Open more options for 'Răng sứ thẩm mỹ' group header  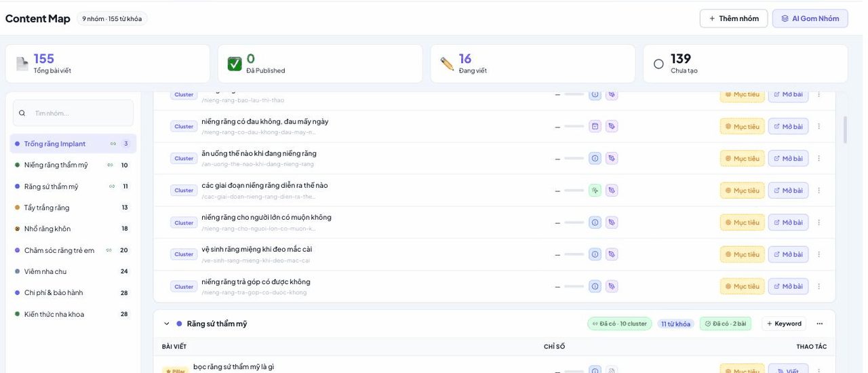tap(820, 323)
